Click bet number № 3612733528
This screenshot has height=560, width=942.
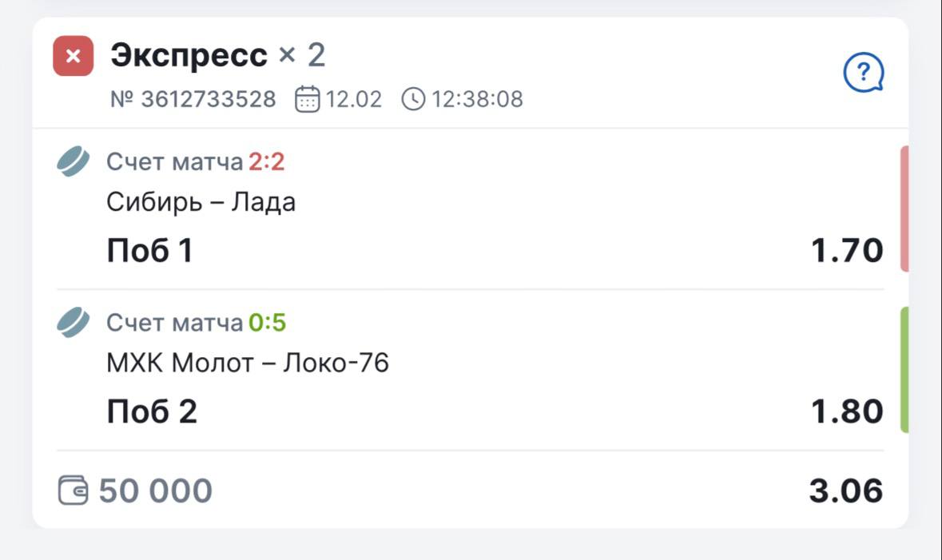[193, 100]
